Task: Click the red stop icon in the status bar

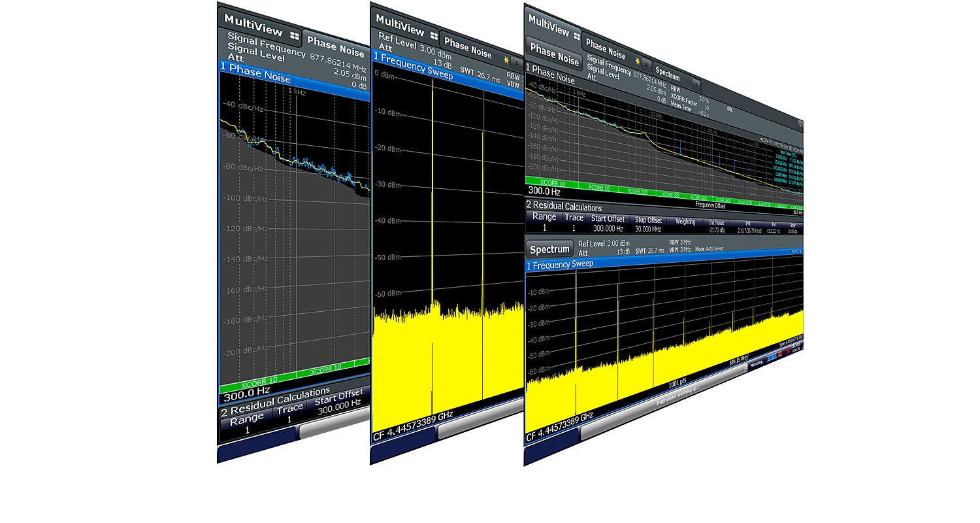Action: (780, 354)
